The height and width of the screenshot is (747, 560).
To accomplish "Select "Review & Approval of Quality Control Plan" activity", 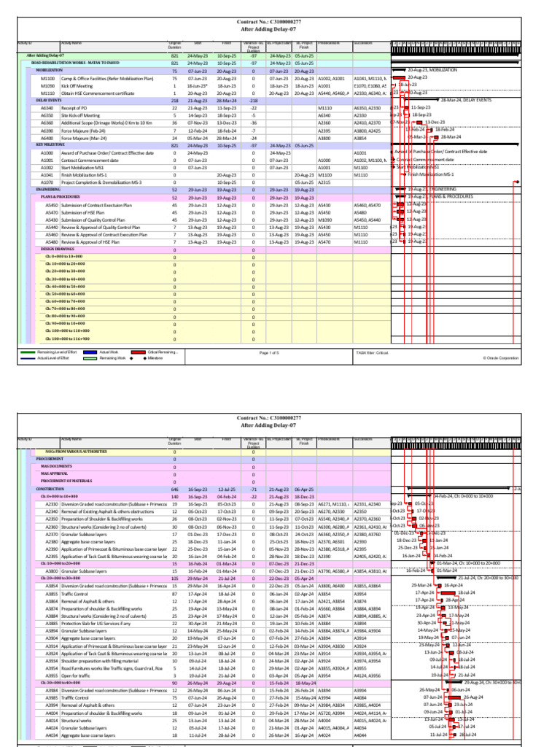I will pyautogui.click(x=101, y=228).
